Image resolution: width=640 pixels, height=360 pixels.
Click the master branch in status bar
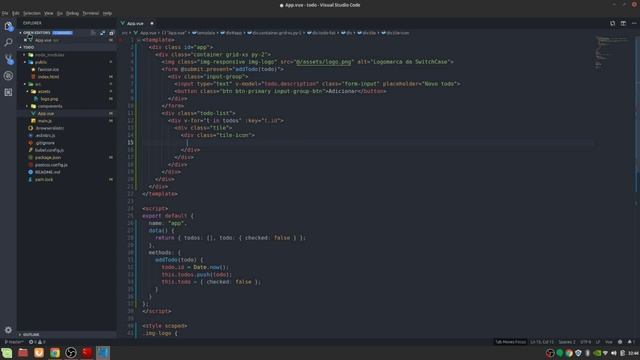coord(13,342)
